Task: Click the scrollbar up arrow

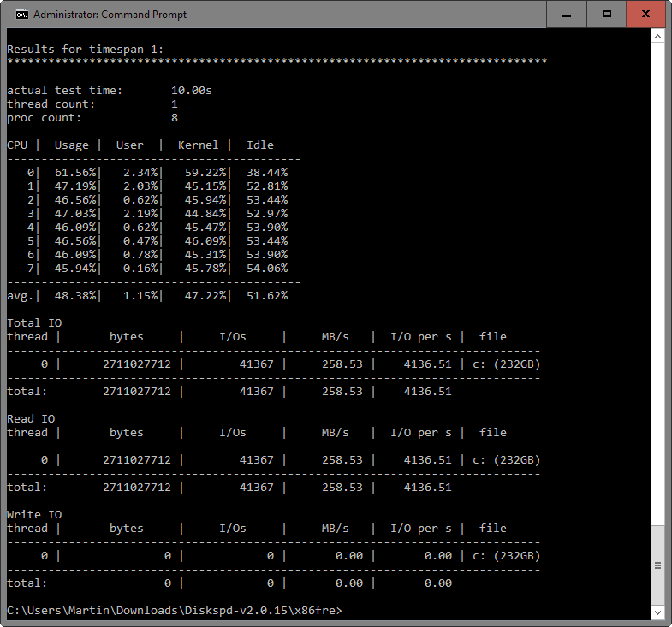Action: click(x=658, y=36)
